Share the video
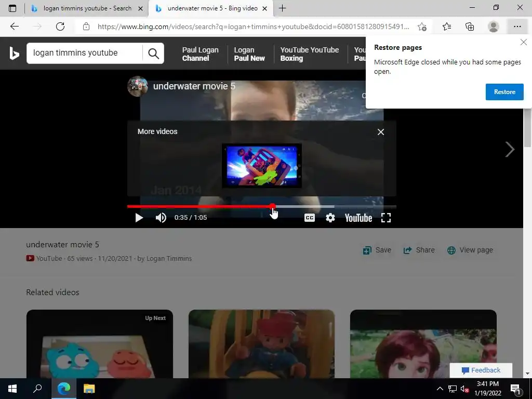Screen dimensions: 532x399 pos(419,250)
